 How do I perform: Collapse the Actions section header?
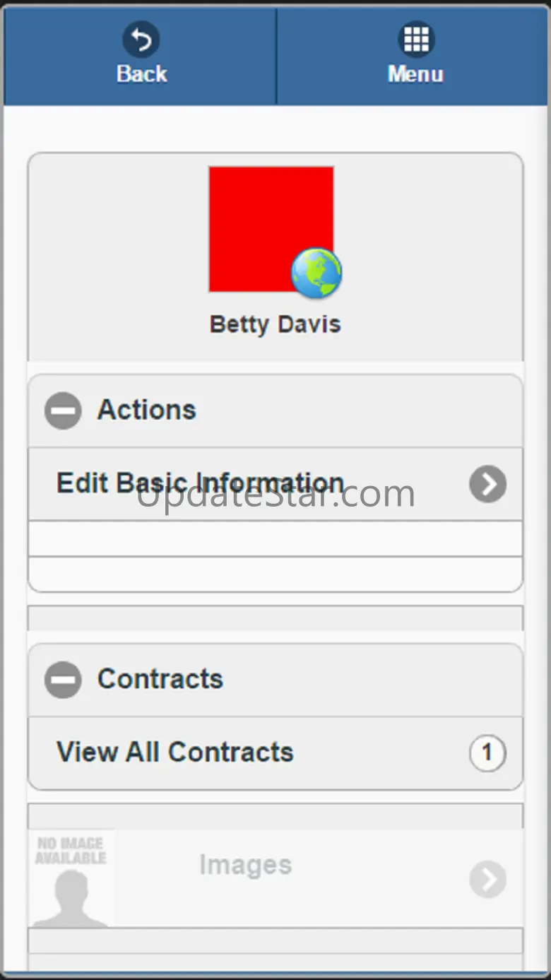(283, 411)
